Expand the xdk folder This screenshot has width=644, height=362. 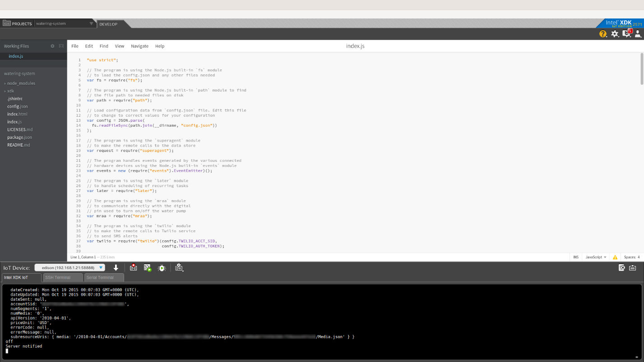click(9, 91)
